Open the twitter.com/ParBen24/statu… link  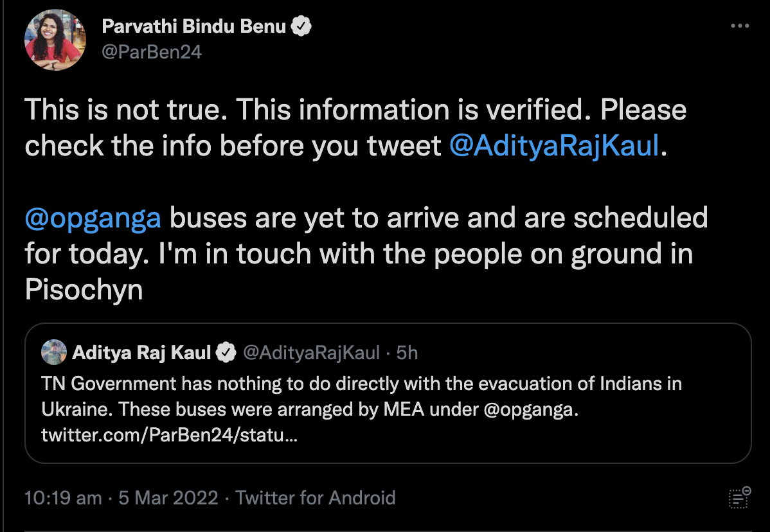tap(169, 436)
